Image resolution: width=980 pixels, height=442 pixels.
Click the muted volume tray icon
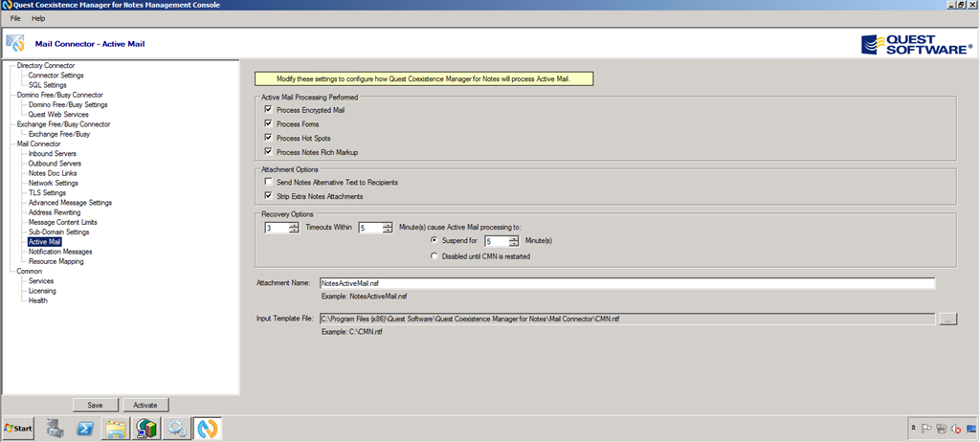pyautogui.click(x=956, y=429)
